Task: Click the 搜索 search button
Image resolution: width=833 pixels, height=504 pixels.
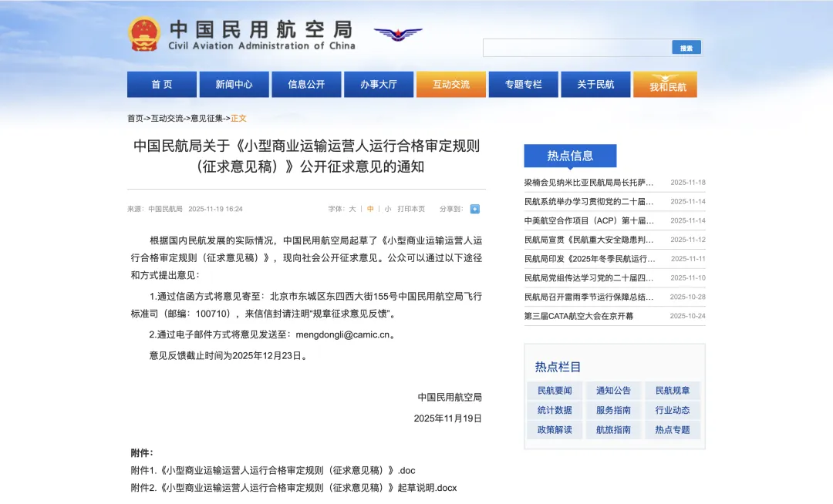Action: [x=686, y=47]
